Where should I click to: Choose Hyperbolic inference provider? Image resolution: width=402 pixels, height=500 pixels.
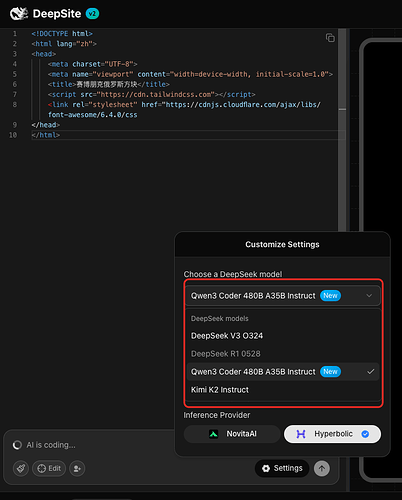(x=332, y=434)
